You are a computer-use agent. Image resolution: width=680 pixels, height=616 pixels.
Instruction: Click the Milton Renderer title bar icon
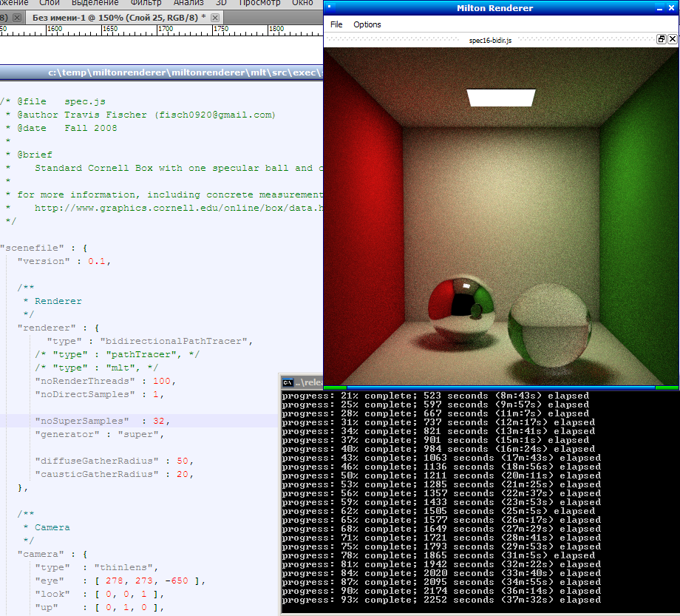[x=330, y=8]
